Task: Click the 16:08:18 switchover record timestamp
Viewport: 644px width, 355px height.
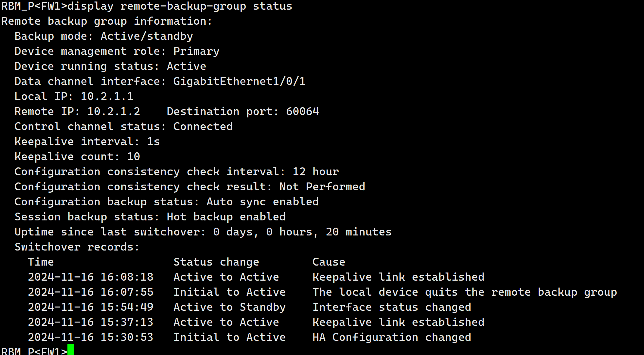Action: (127, 277)
